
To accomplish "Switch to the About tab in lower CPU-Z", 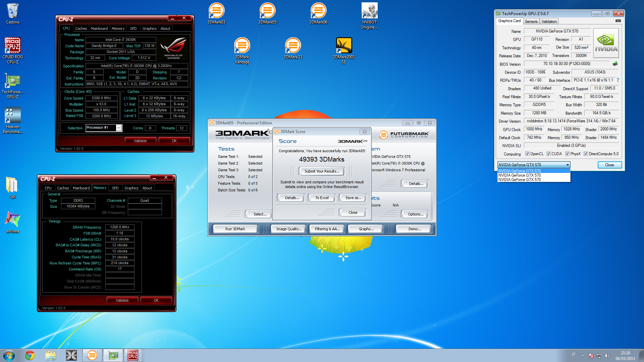I will 147,188.
